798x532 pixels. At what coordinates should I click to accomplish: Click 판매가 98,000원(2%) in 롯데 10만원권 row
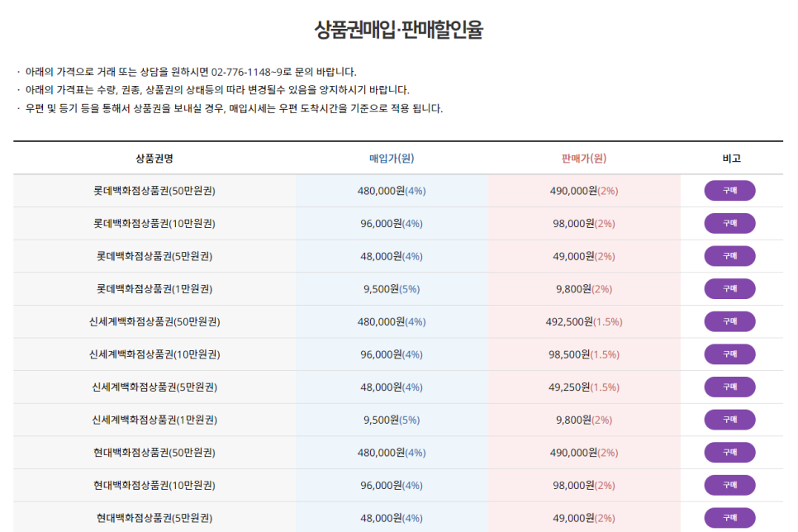click(584, 224)
